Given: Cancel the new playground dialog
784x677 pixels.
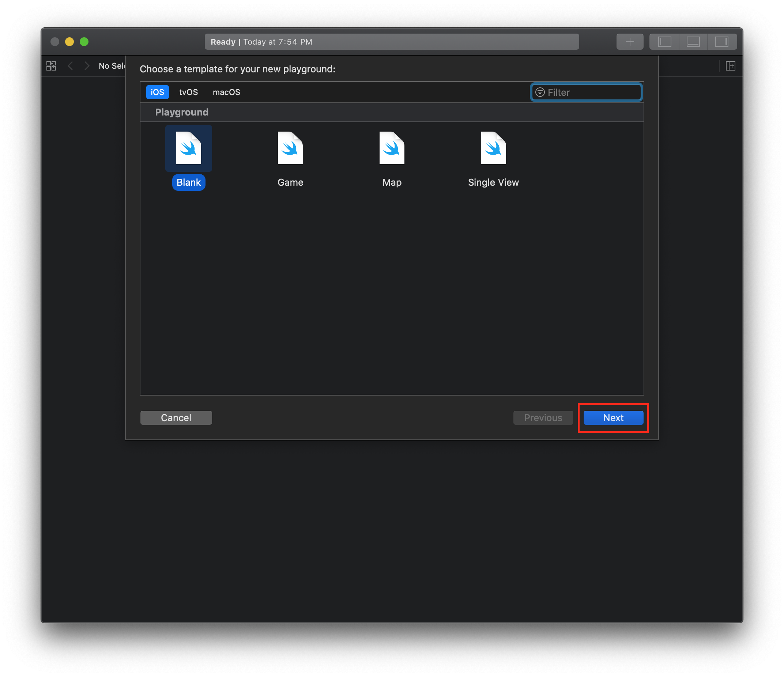Looking at the screenshot, I should coord(176,417).
